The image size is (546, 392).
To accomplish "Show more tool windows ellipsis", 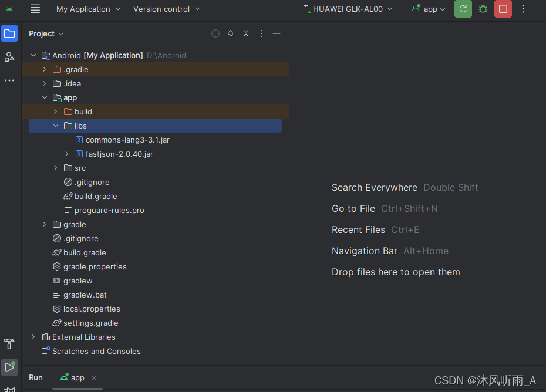I will [x=9, y=80].
